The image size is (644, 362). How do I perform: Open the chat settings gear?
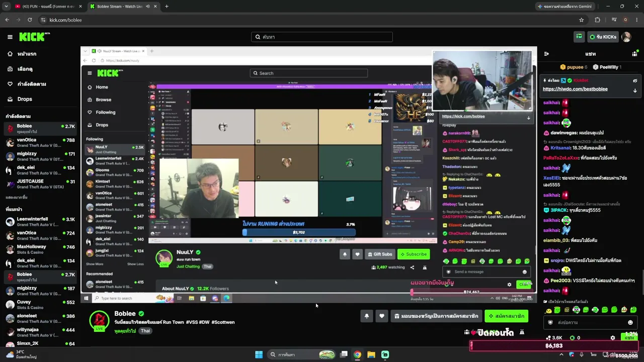coord(612,338)
